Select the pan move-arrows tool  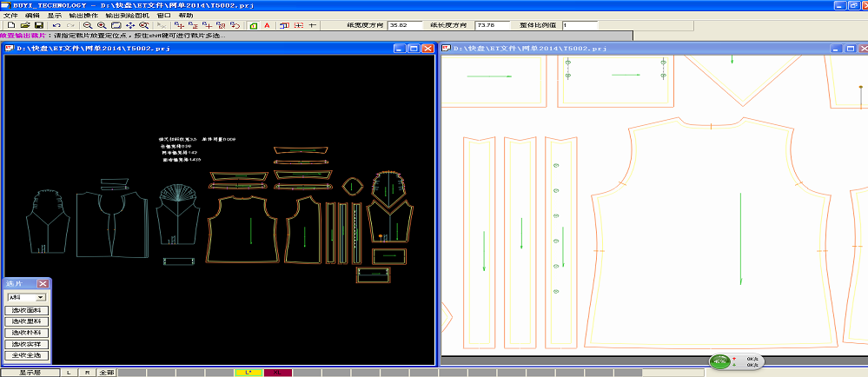130,25
